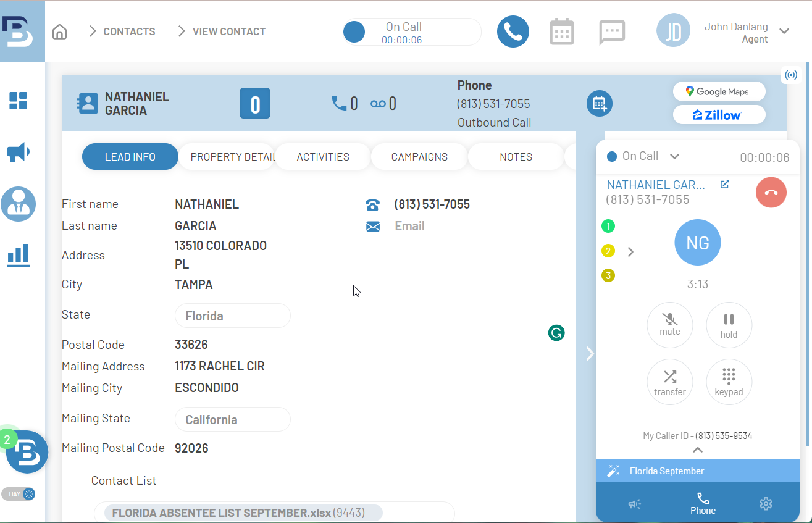Switch to the Campaigns tab
The height and width of the screenshot is (523, 812).
(419, 157)
